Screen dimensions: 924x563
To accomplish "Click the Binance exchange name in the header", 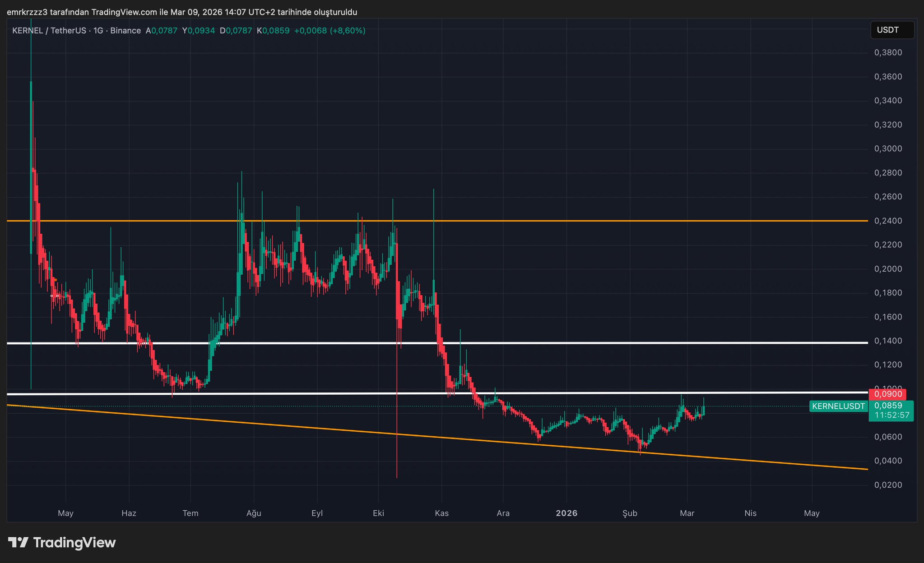I will coord(125,31).
